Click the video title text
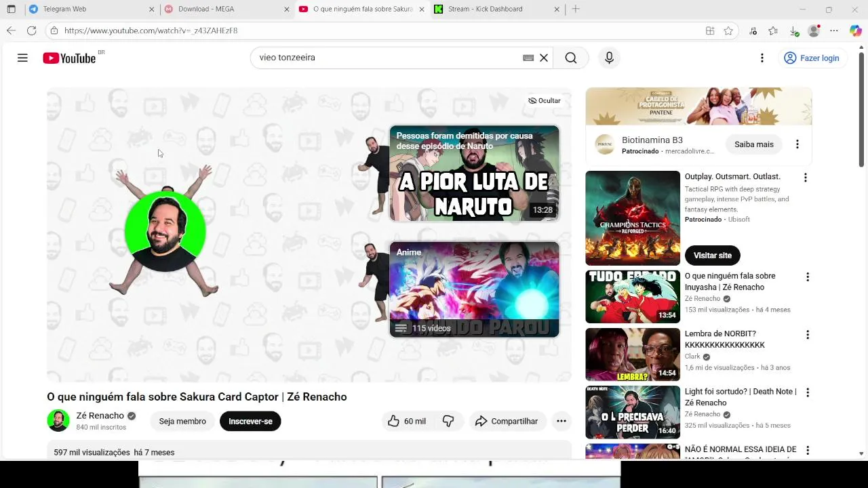This screenshot has height=488, width=868. [x=197, y=396]
